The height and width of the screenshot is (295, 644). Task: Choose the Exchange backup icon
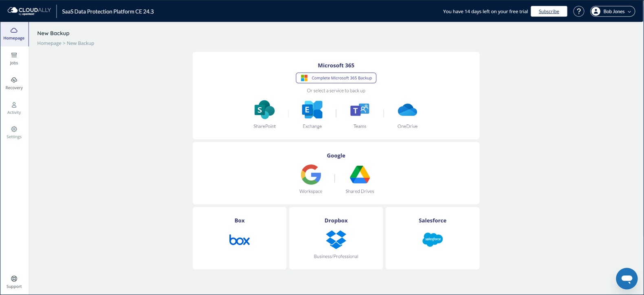(x=312, y=110)
